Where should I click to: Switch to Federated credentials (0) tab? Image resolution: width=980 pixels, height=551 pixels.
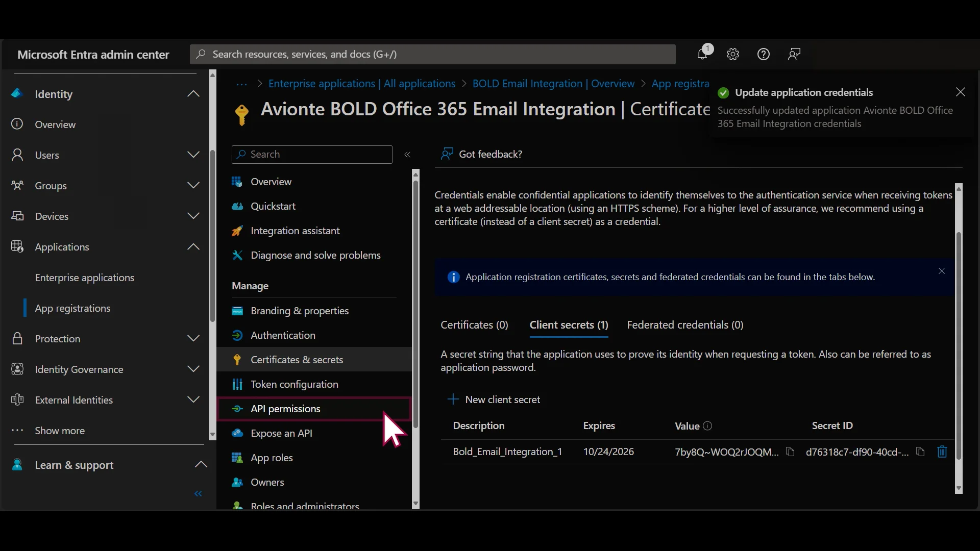coord(685,325)
